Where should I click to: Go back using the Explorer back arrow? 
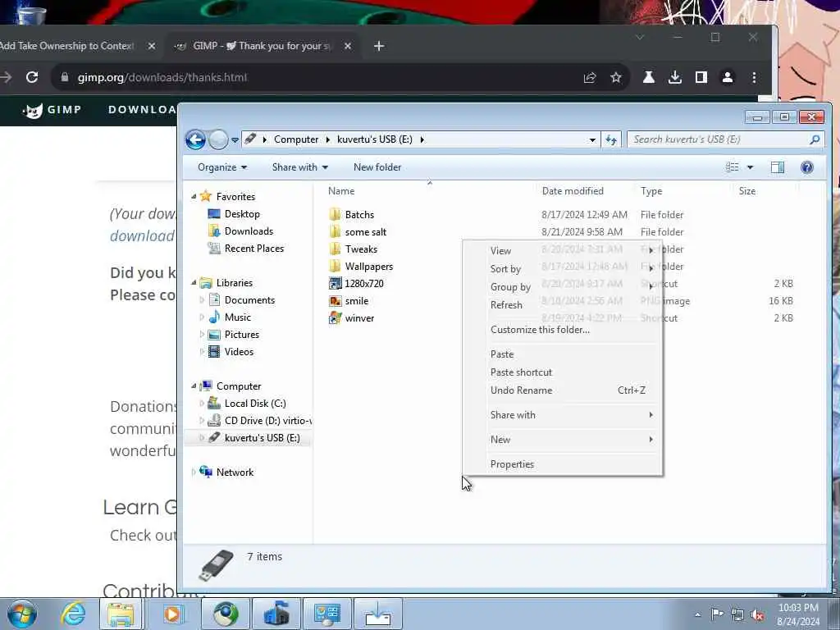coord(195,139)
